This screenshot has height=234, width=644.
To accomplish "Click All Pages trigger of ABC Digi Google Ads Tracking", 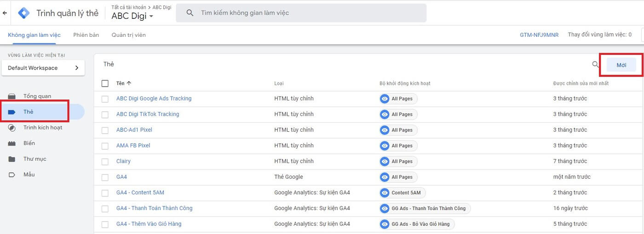I will [x=398, y=99].
